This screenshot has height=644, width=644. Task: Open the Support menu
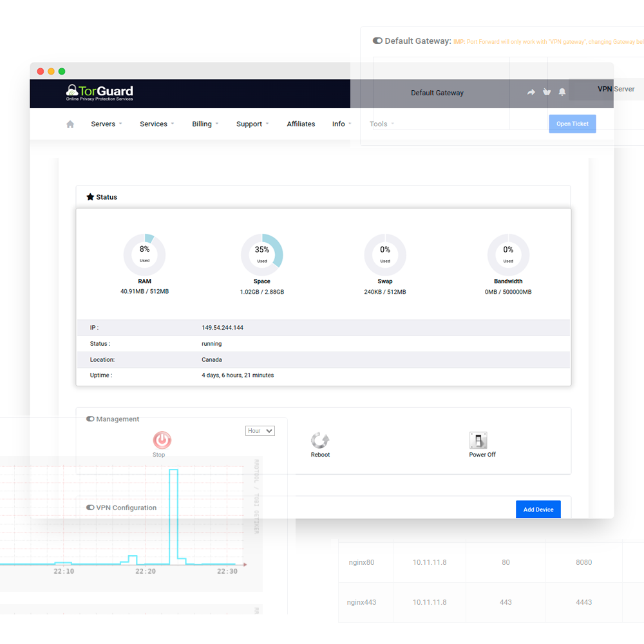(251, 124)
